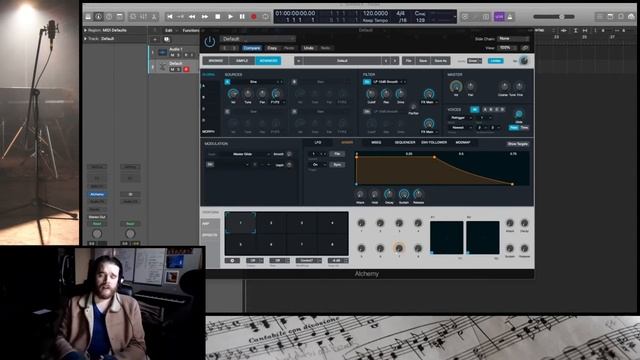Toggle source C on button
The image size is (640, 360).
[227, 111]
